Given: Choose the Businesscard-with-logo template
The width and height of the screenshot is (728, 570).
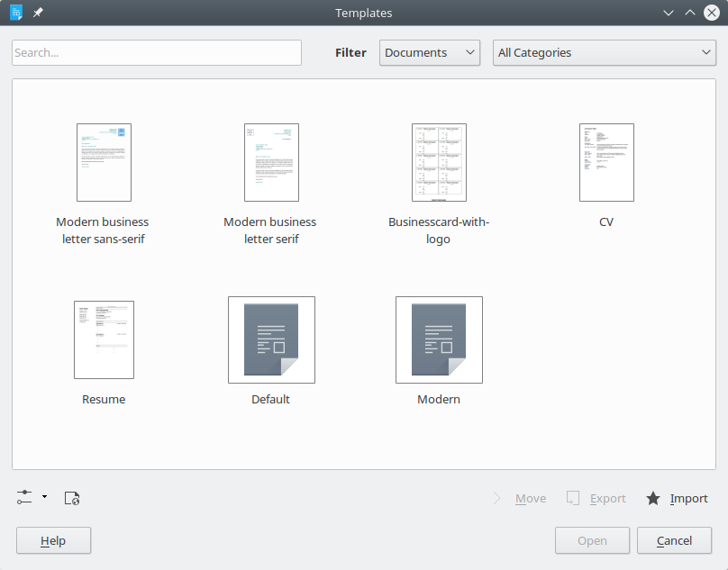Looking at the screenshot, I should point(439,162).
